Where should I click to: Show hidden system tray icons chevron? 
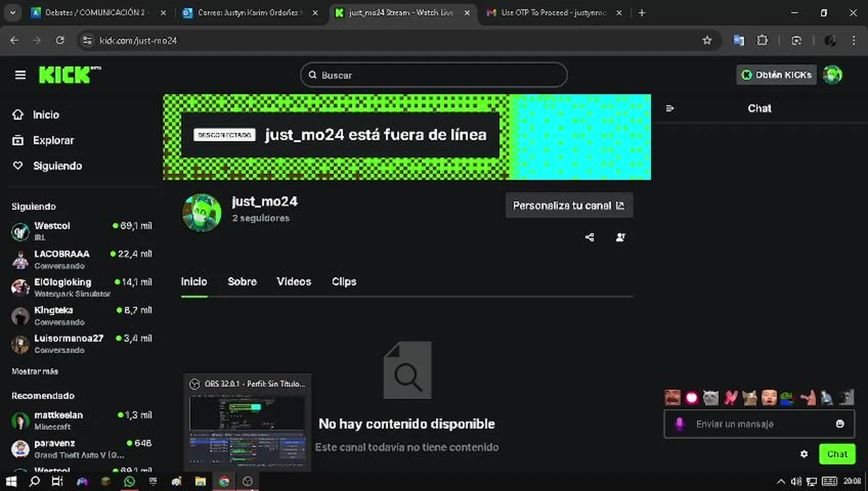pyautogui.click(x=781, y=481)
